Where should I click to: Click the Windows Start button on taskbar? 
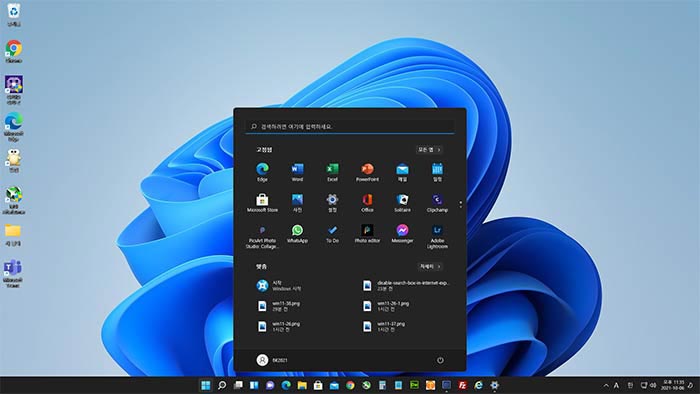(x=205, y=385)
